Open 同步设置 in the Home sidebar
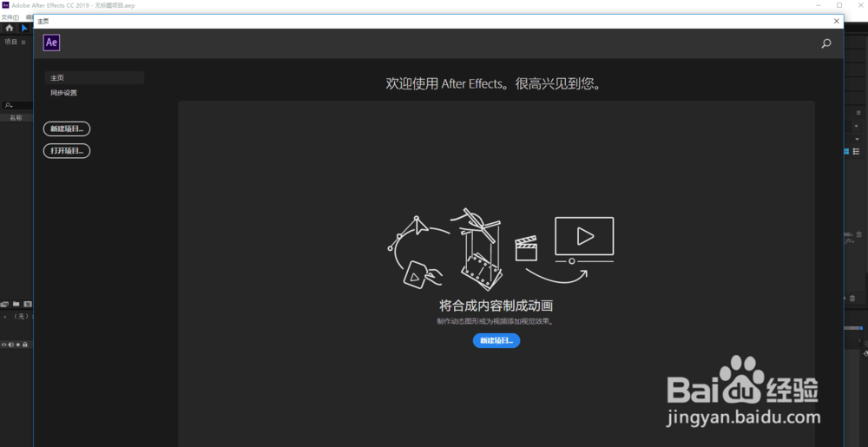868x447 pixels. [63, 93]
